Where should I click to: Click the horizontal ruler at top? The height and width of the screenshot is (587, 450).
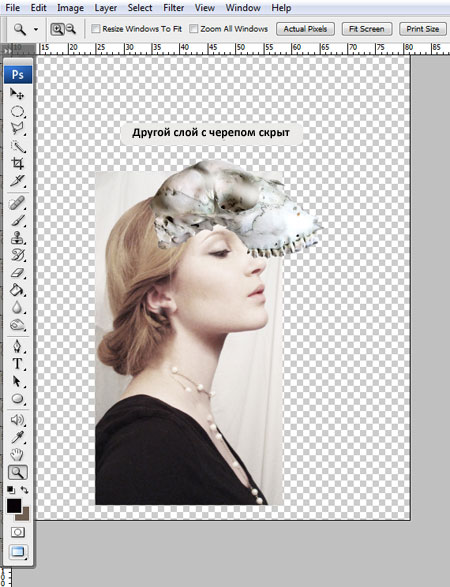[242, 49]
